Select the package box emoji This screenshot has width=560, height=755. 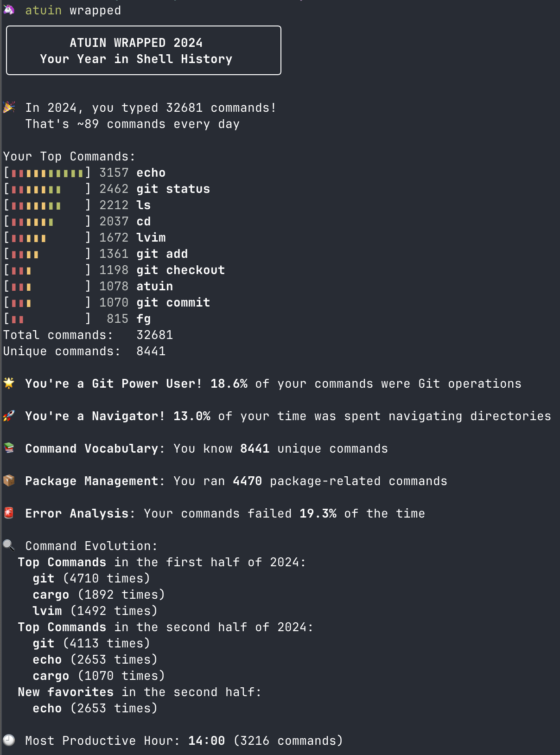tap(9, 480)
